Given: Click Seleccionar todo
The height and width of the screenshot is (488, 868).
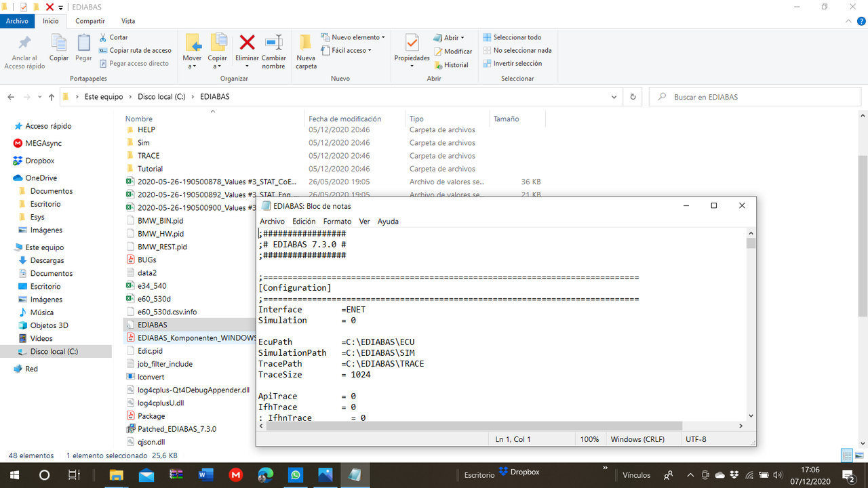Looking at the screenshot, I should [512, 37].
